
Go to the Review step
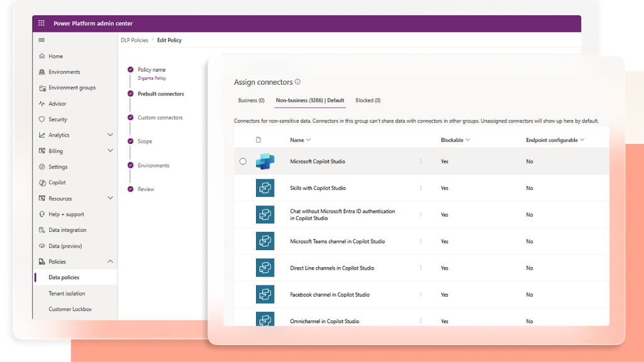pyautogui.click(x=146, y=189)
